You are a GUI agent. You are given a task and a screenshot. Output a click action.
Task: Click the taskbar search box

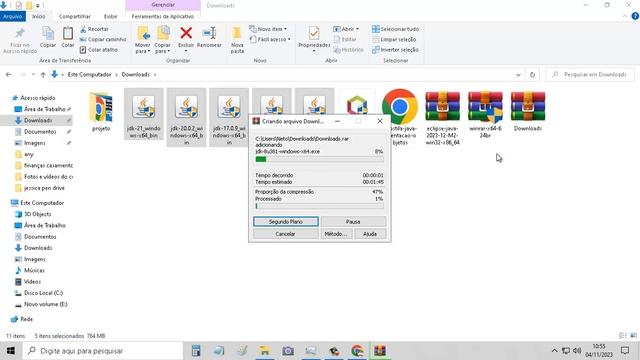pos(102,351)
